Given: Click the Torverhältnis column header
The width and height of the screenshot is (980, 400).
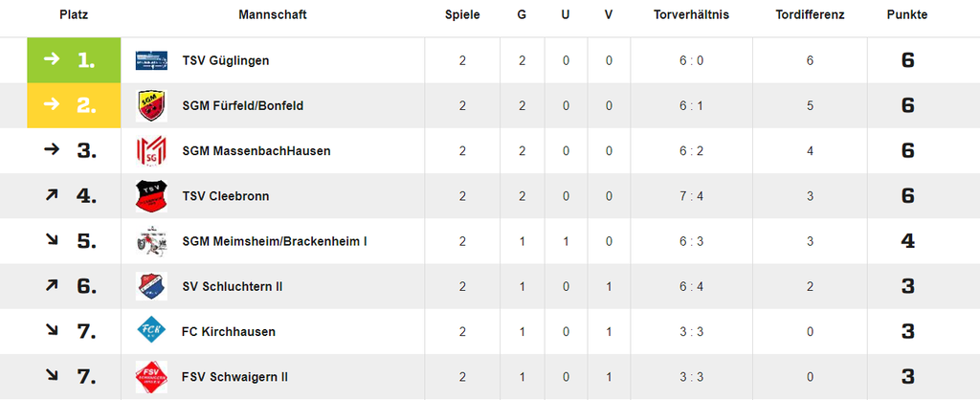Looking at the screenshot, I should 691,15.
